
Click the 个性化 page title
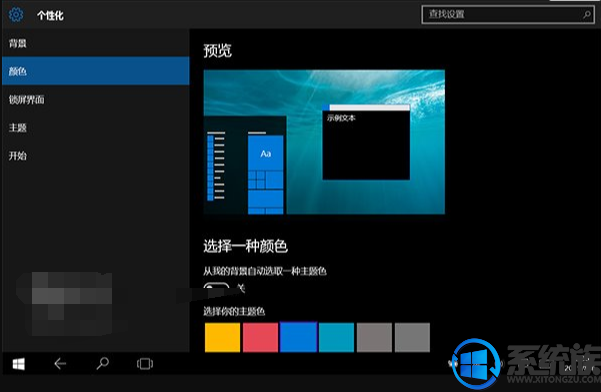point(50,16)
